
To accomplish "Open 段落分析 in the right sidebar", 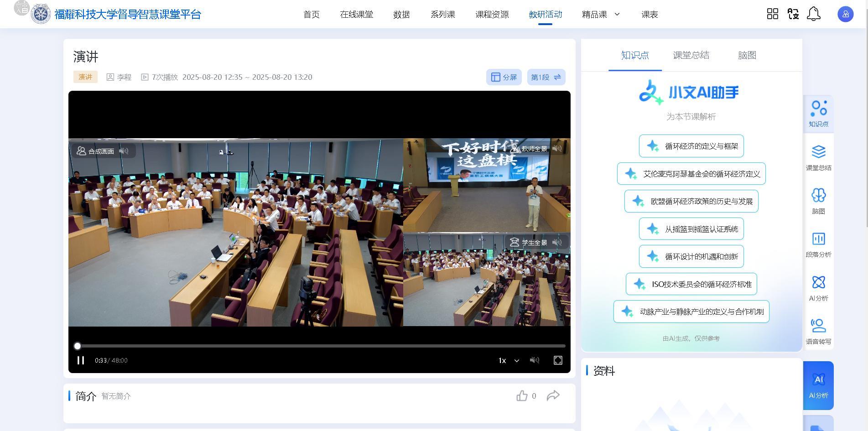I will click(818, 245).
